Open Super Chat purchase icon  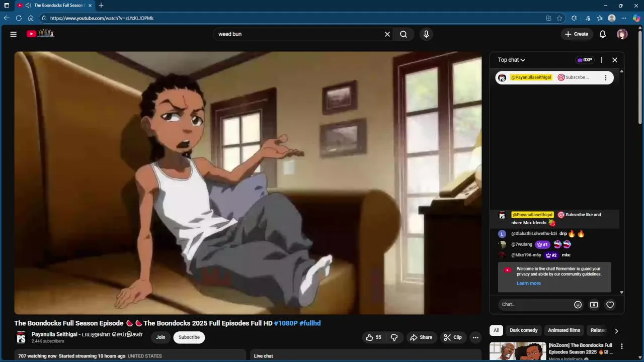coord(594,305)
